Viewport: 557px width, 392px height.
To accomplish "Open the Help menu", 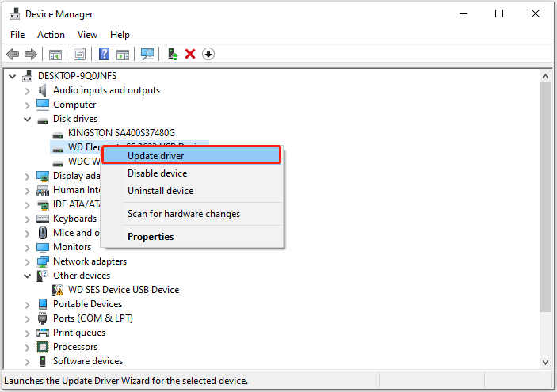I will click(120, 35).
